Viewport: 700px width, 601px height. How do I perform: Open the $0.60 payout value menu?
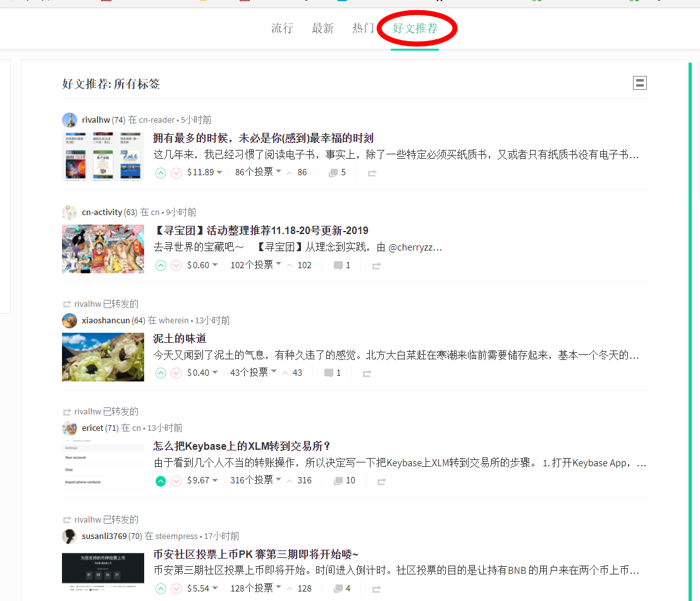(x=199, y=265)
